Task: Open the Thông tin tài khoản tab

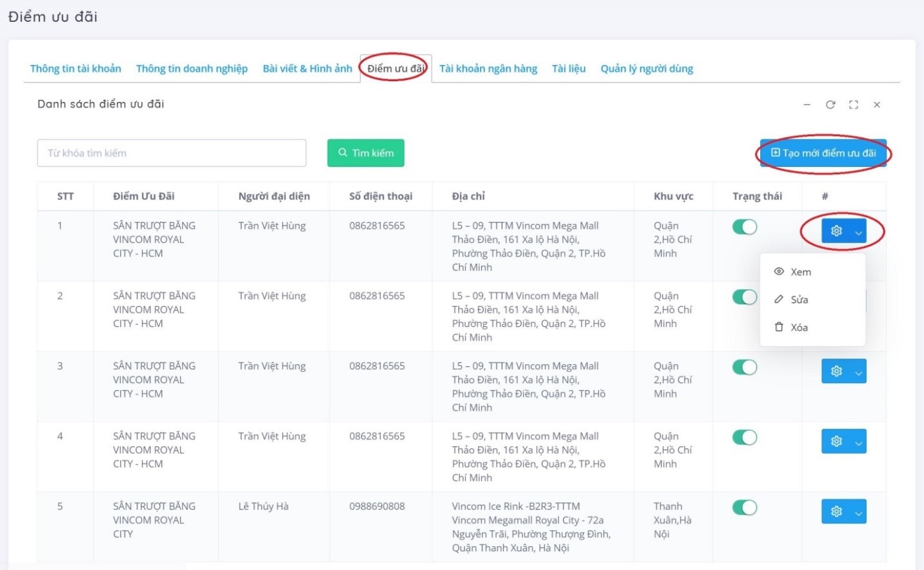Action: 75,68
